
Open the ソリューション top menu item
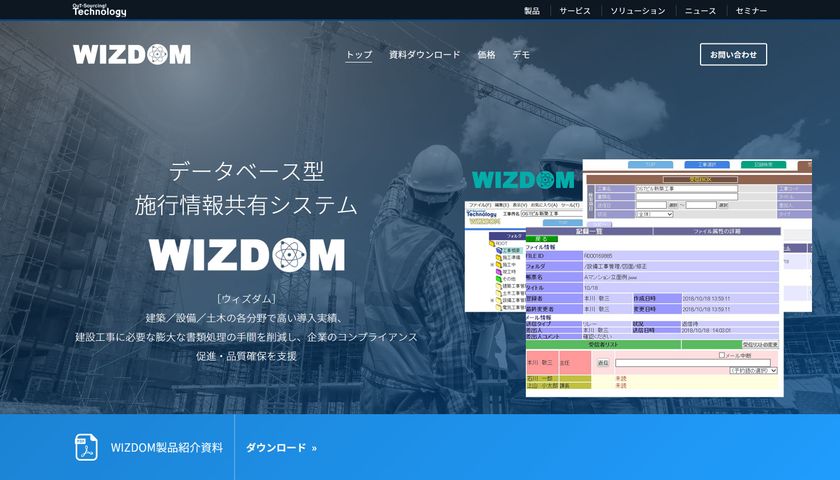[638, 11]
